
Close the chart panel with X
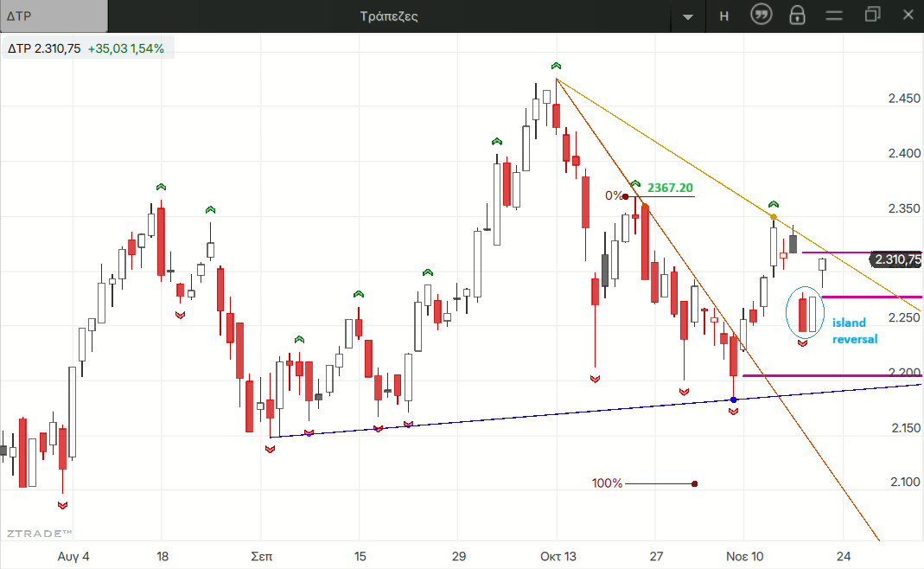(908, 15)
